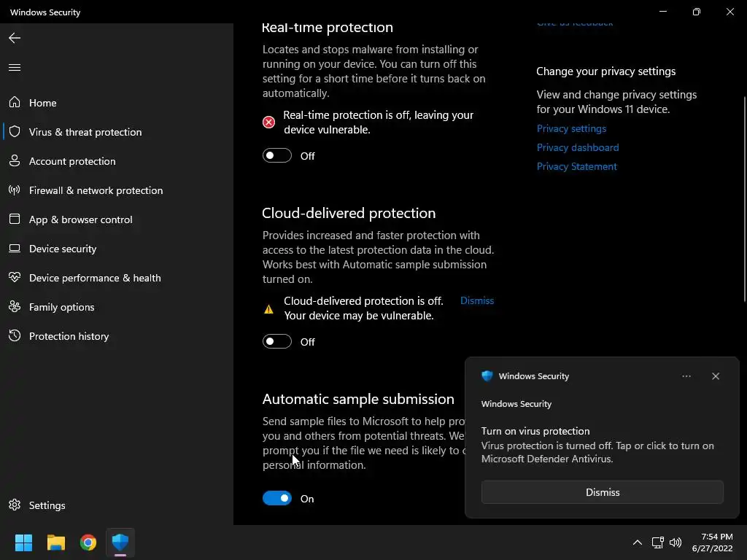Click the red error icon for real-time protection
The image size is (747, 560).
[268, 122]
